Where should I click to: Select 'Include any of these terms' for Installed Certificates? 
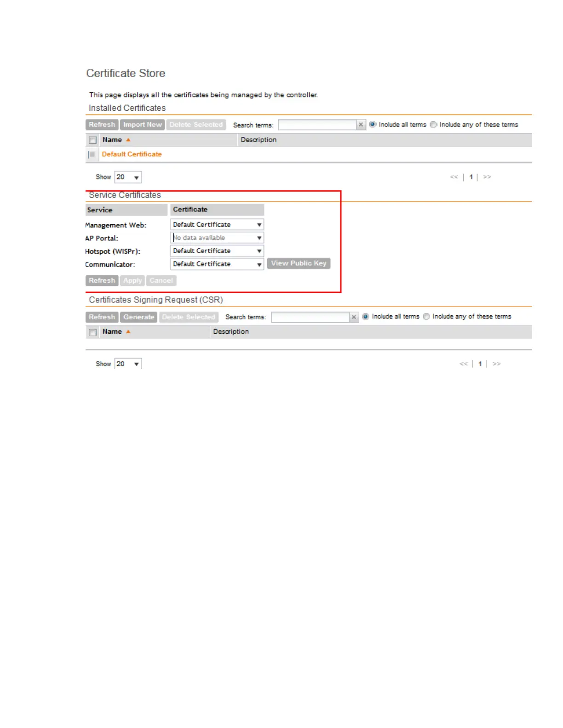(433, 125)
